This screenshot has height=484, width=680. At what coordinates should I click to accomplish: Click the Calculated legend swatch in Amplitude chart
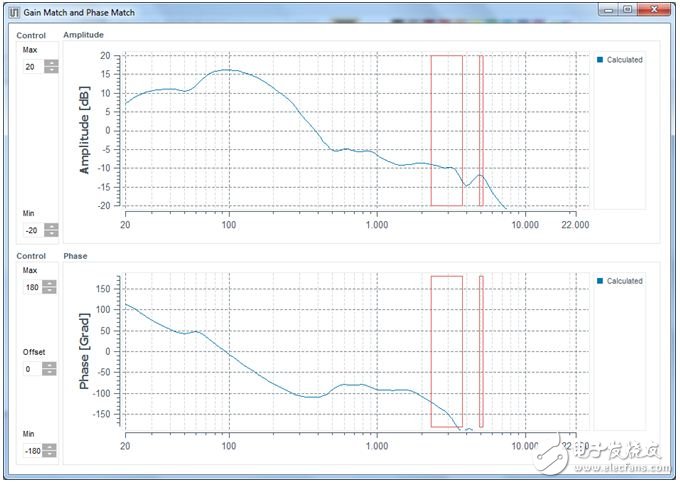pos(600,60)
